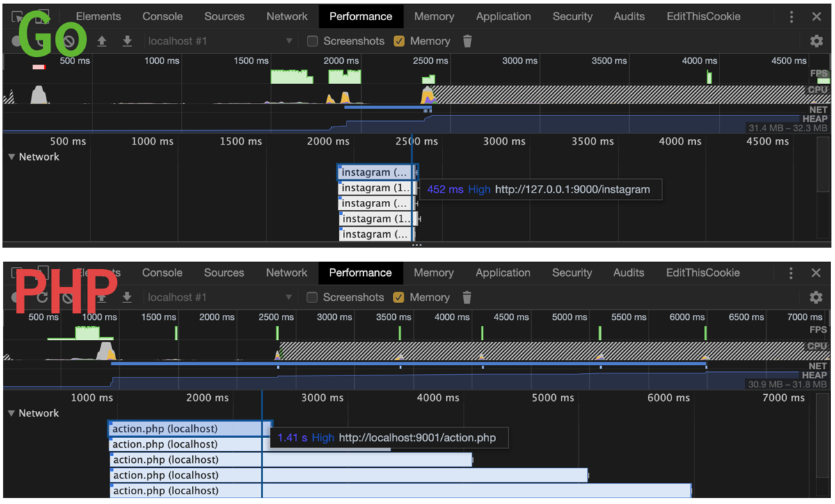Close DevTools with X in Go panel

817,17
